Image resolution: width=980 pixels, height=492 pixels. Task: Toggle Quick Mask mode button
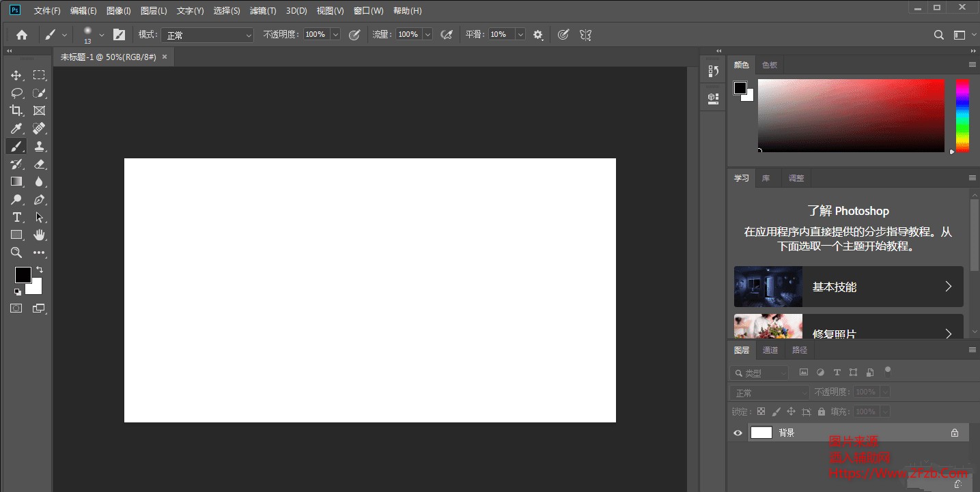16,308
